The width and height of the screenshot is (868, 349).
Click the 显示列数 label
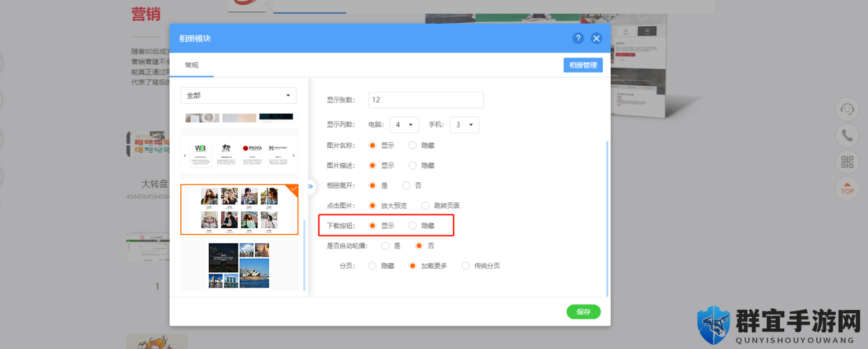click(x=340, y=126)
